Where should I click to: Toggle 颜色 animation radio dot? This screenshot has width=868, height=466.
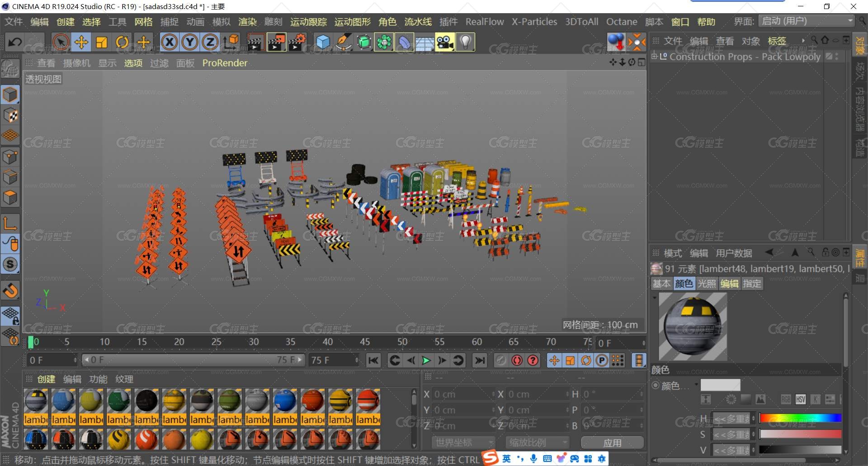pos(655,385)
